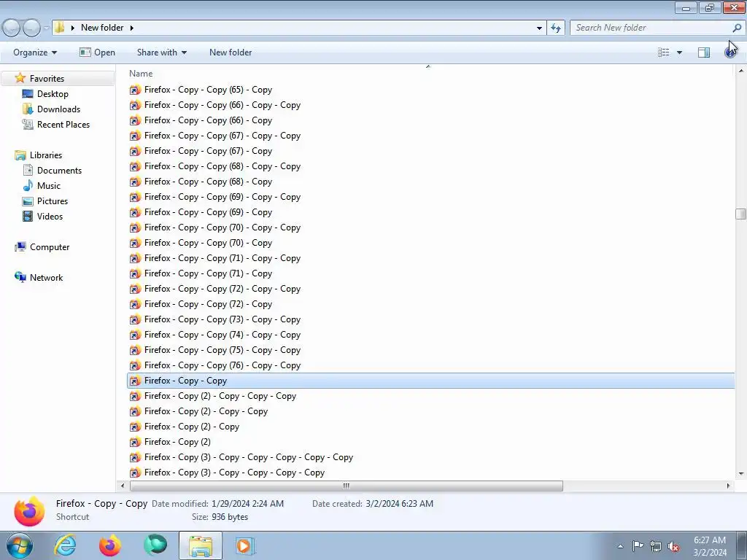Open Recent Places in the sidebar
This screenshot has height=560, width=747.
(63, 124)
